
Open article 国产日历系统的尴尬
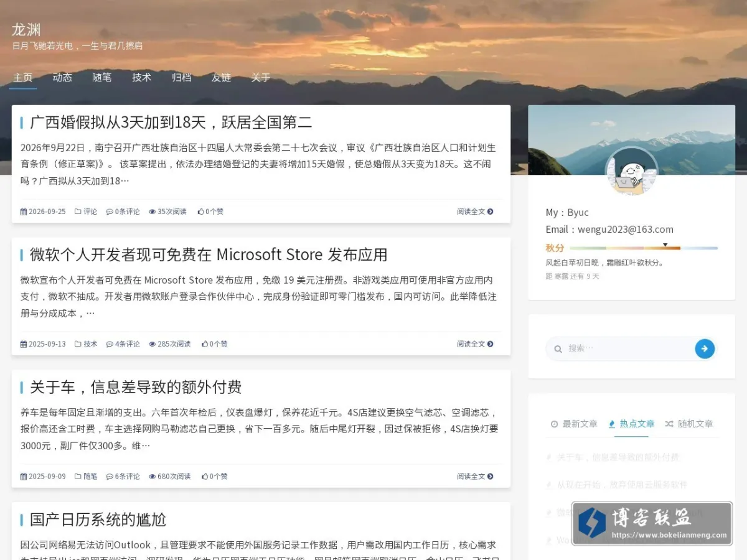pos(98,520)
